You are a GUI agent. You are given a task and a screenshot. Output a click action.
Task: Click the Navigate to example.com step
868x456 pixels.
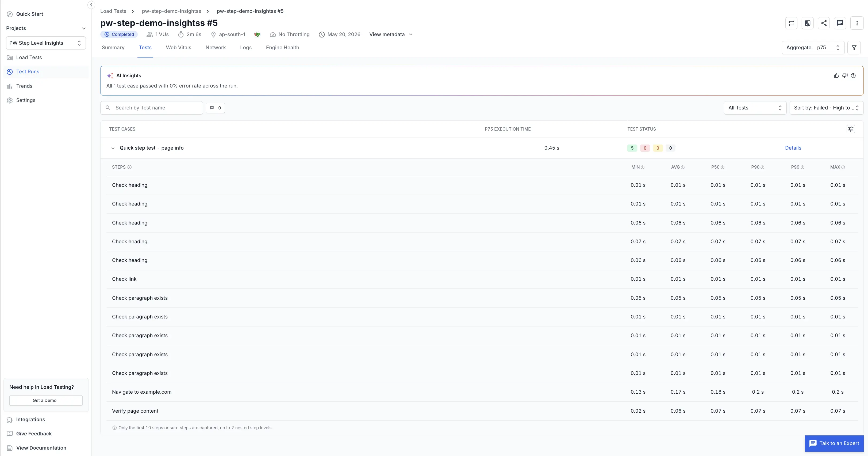click(x=141, y=392)
